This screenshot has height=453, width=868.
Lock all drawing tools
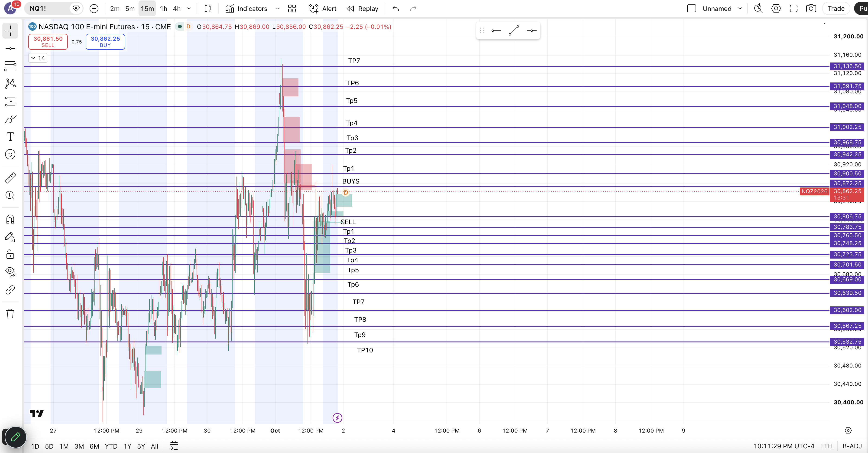(x=10, y=254)
